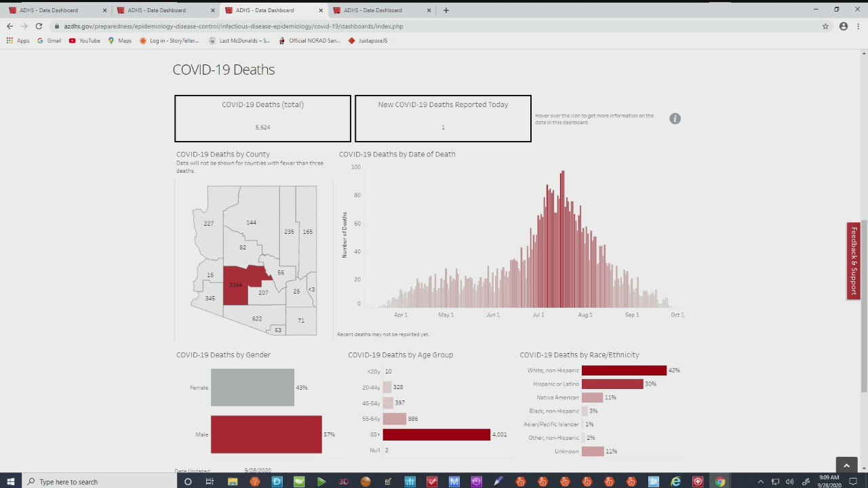Click the scroll-to-top arrow button

[846, 466]
